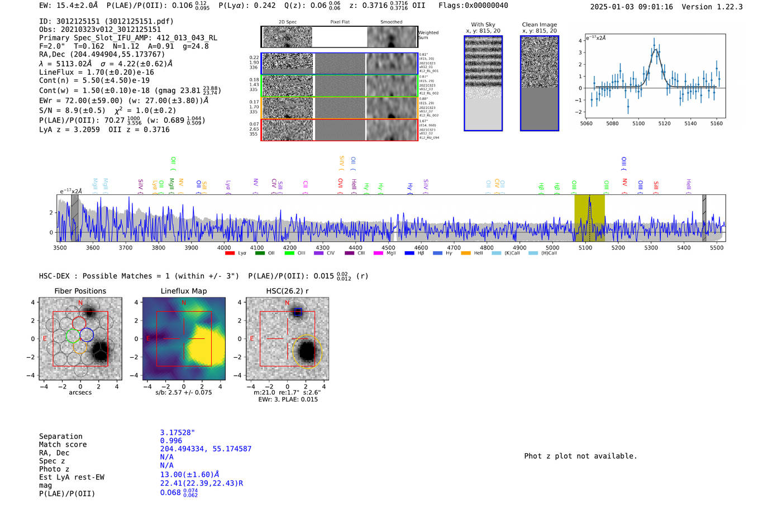The image size is (782, 532).
Task: Click the bright green OIII legend swatch
Action: pyautogui.click(x=289, y=253)
